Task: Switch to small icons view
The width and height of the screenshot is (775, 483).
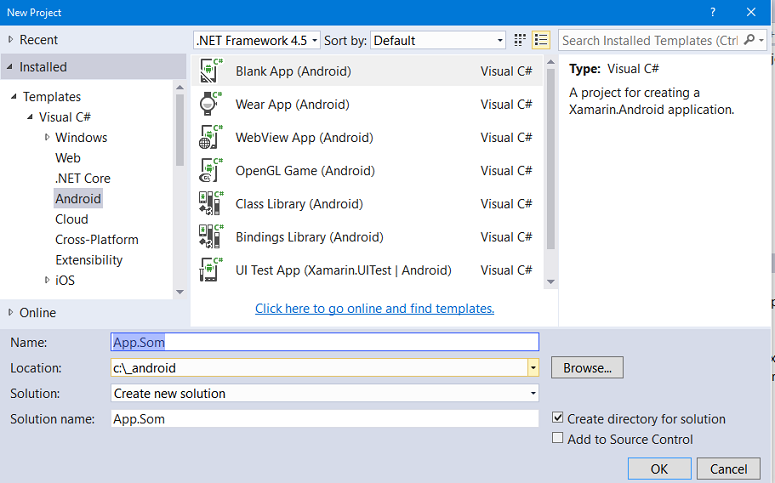Action: pos(519,40)
